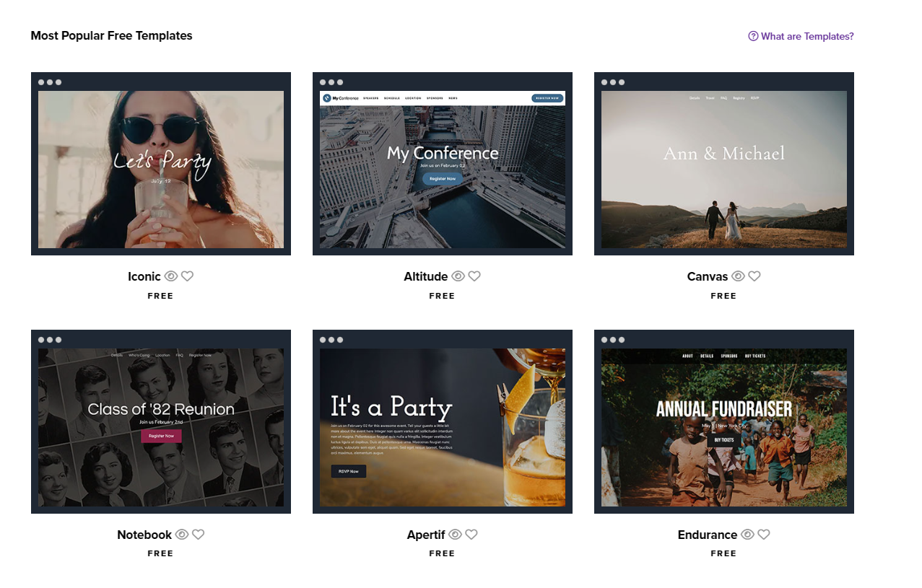Image resolution: width=922 pixels, height=588 pixels.
Task: Click the preview eye beside Notebook
Action: (182, 535)
